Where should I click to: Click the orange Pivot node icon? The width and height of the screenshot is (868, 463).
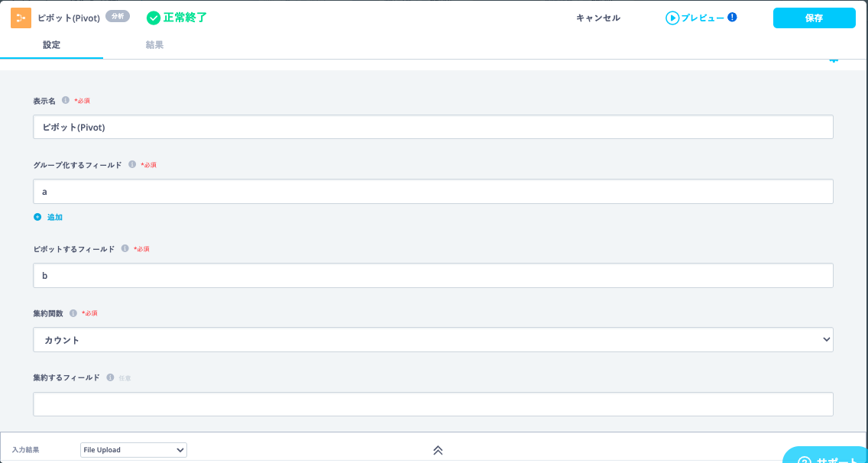point(21,18)
